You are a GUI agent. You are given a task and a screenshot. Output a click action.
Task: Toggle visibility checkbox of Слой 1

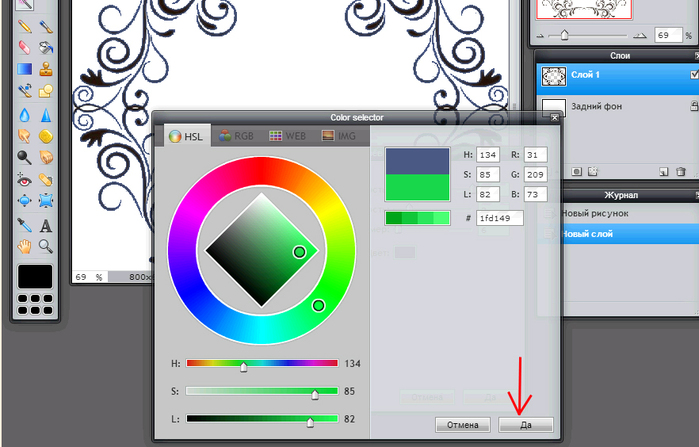coord(695,74)
